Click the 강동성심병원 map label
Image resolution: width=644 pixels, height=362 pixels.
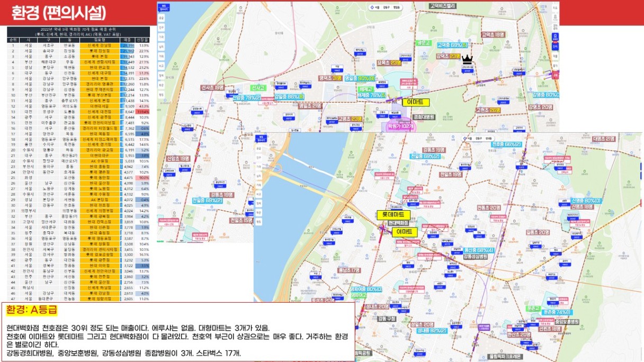coord(475,256)
